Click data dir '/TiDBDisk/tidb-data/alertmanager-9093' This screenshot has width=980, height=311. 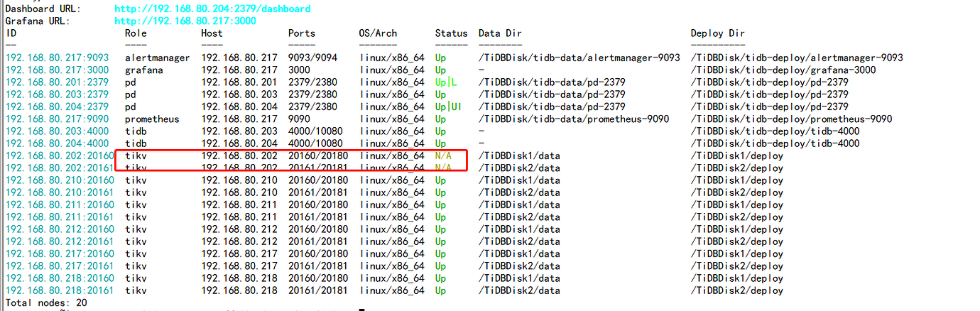click(x=579, y=58)
